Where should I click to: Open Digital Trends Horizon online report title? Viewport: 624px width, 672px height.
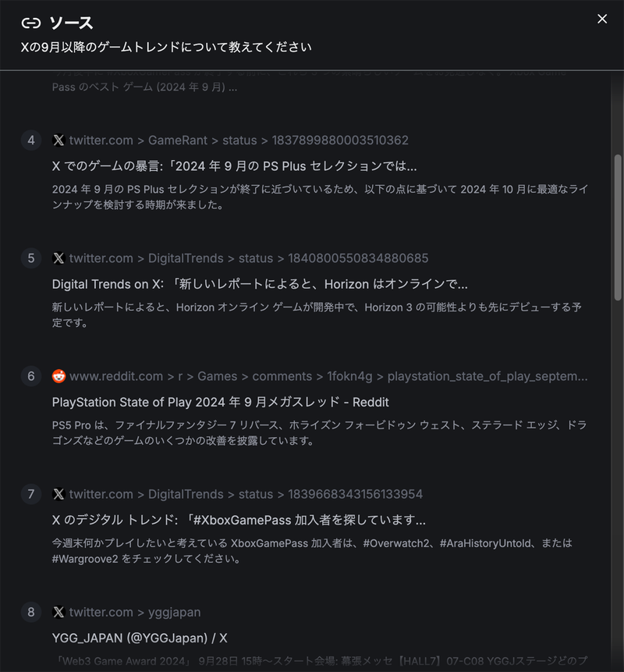[x=260, y=284]
